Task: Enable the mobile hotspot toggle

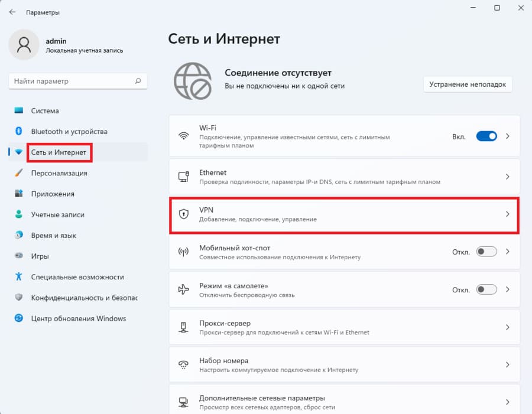Action: pos(486,252)
